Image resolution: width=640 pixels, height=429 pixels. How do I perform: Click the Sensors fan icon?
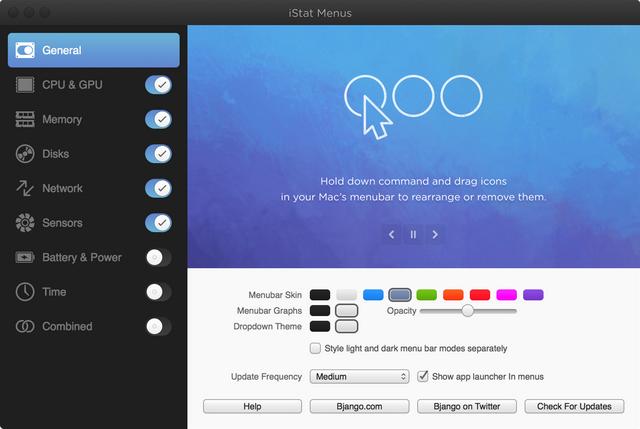(x=25, y=223)
